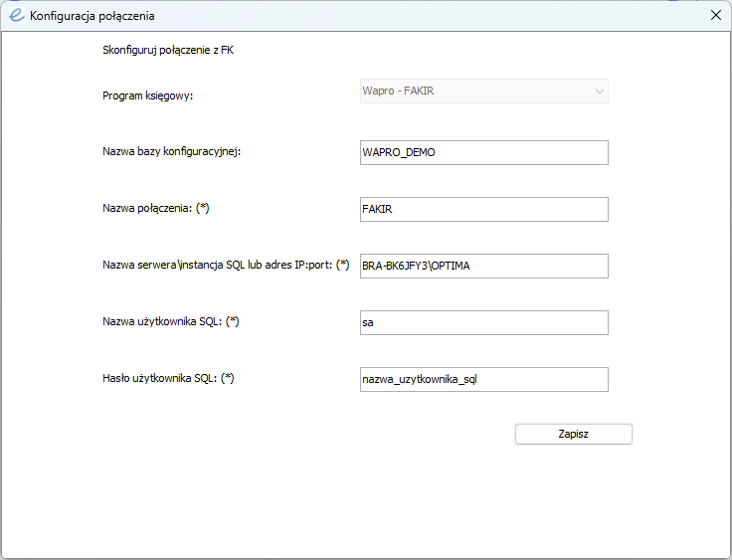Open the Program księgowy combo box showing Wapro - FAKIR

pos(484,92)
